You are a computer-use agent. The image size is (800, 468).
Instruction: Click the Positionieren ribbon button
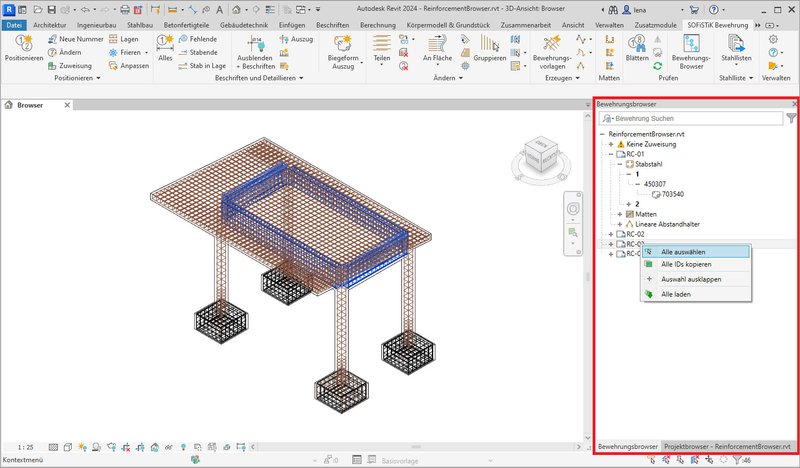pos(23,46)
